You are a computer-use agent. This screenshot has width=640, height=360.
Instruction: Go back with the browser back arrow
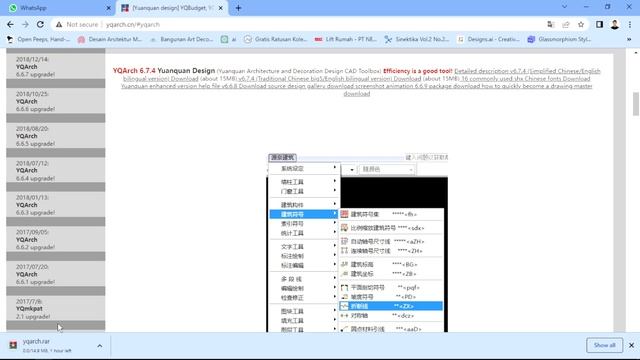click(10, 24)
